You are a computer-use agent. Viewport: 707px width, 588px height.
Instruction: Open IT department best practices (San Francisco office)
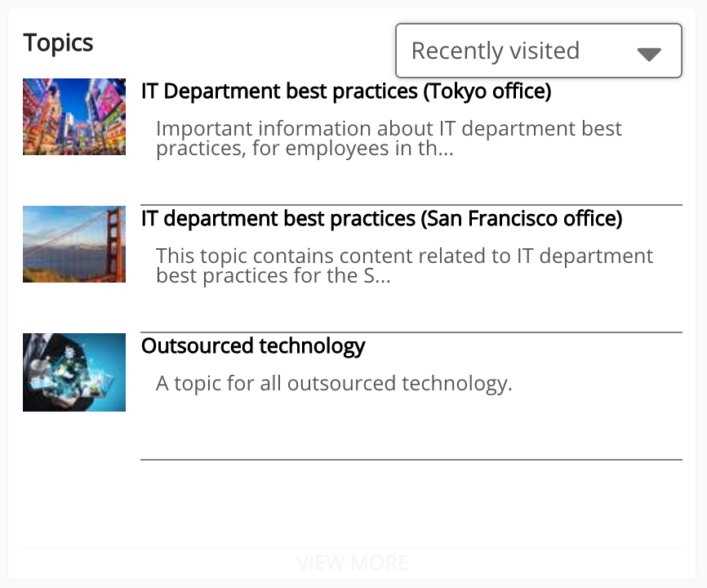point(381,219)
